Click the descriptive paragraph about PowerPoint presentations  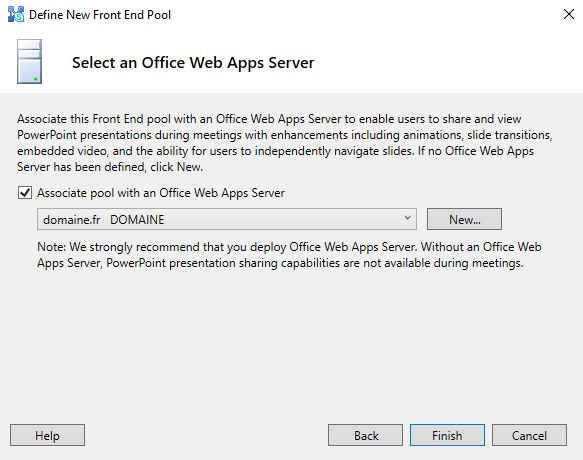[285, 143]
